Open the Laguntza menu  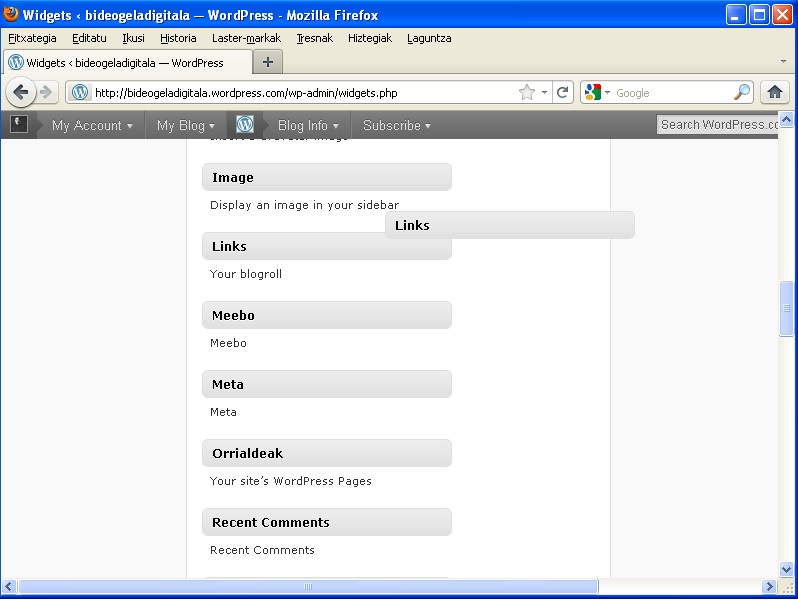coord(429,38)
